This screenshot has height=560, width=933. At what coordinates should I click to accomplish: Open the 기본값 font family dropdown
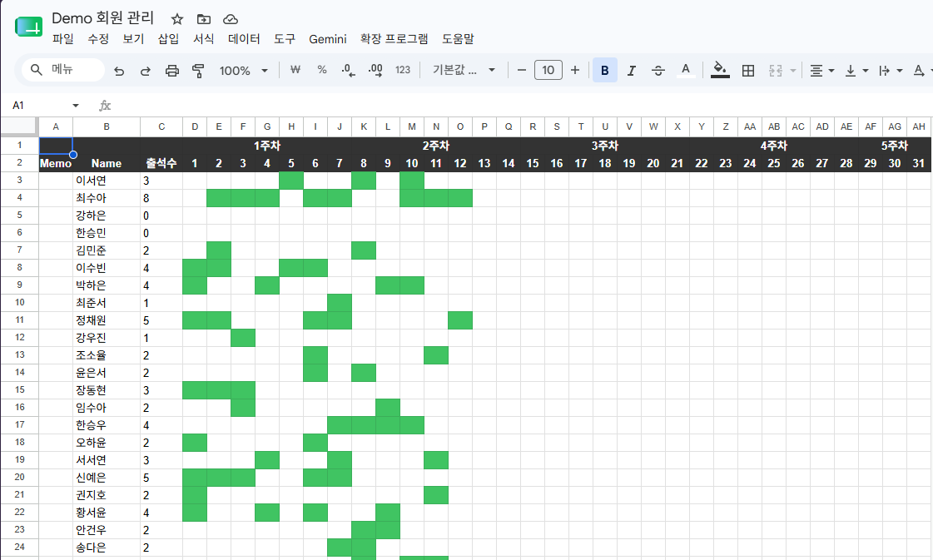(464, 70)
